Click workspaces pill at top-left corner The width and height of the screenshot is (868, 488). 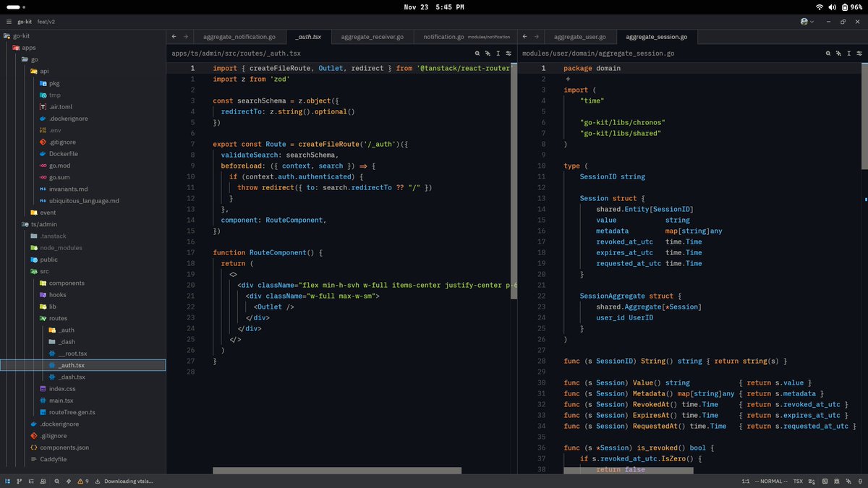(x=13, y=7)
